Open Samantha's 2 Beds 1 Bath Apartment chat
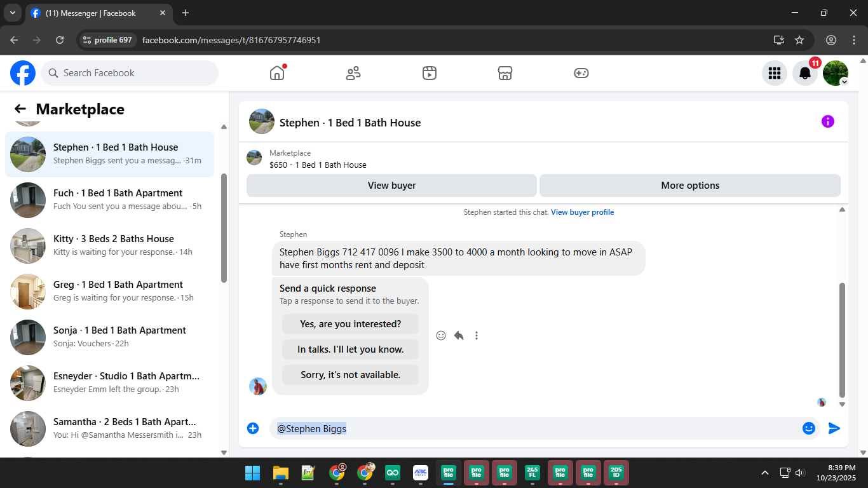 tap(110, 429)
